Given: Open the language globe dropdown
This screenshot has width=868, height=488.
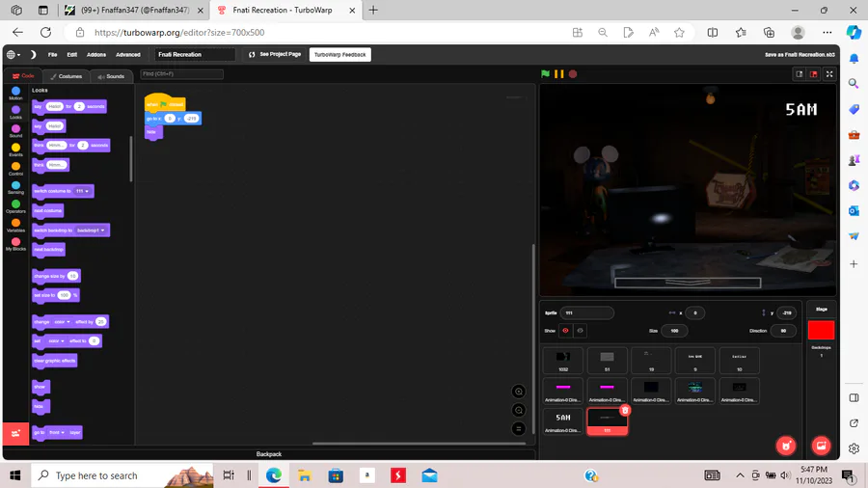Looking at the screenshot, I should 14,54.
